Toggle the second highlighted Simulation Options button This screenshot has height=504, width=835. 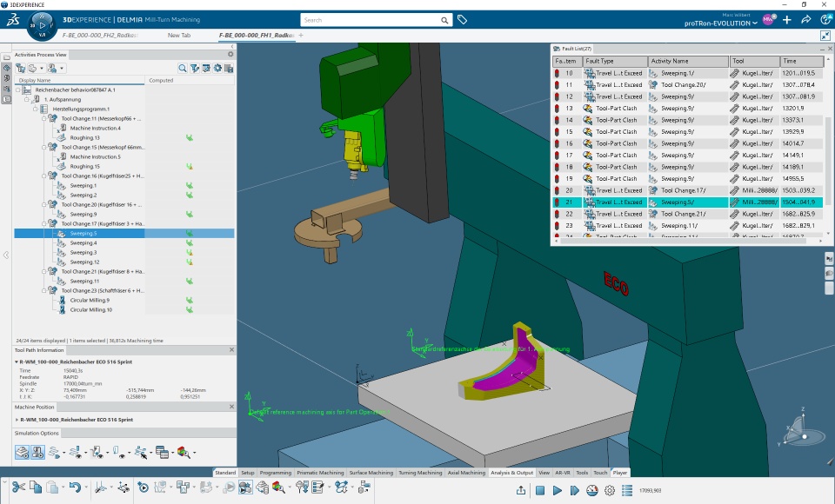[37, 453]
